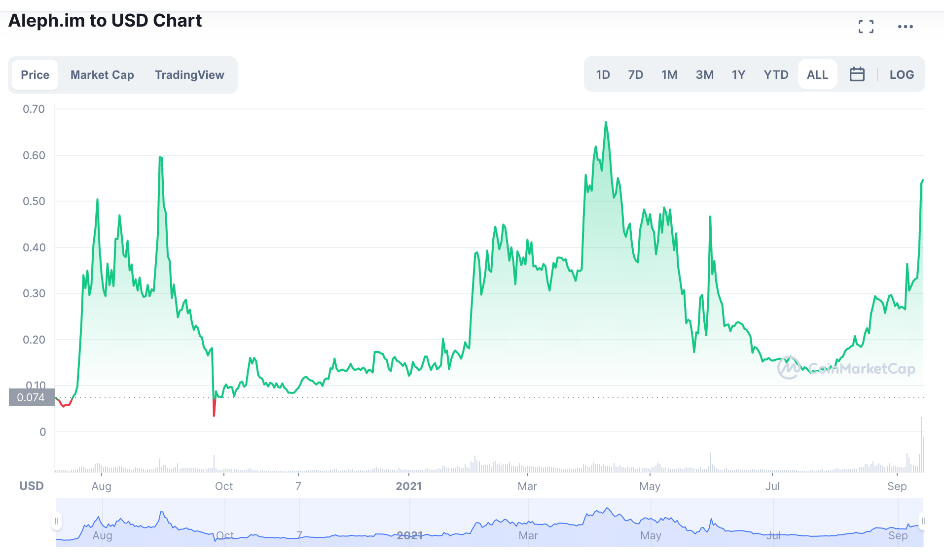The height and width of the screenshot is (560, 944).
Task: Switch to the TradingView tab
Action: 189,75
